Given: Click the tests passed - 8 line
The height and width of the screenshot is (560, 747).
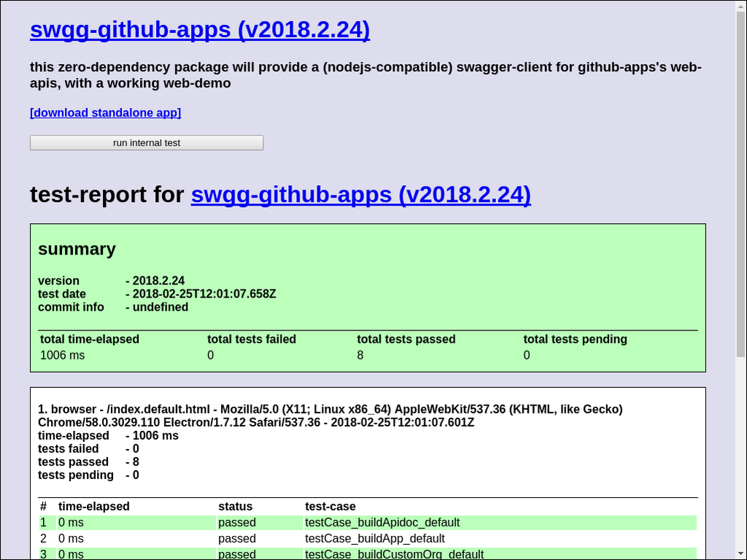Looking at the screenshot, I should coord(88,462).
